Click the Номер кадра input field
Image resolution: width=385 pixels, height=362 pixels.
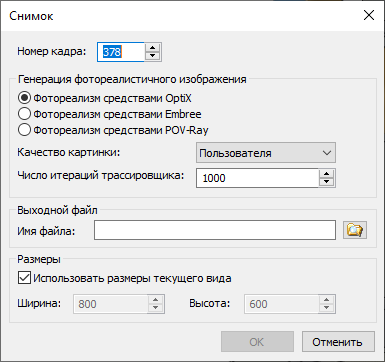(121, 52)
